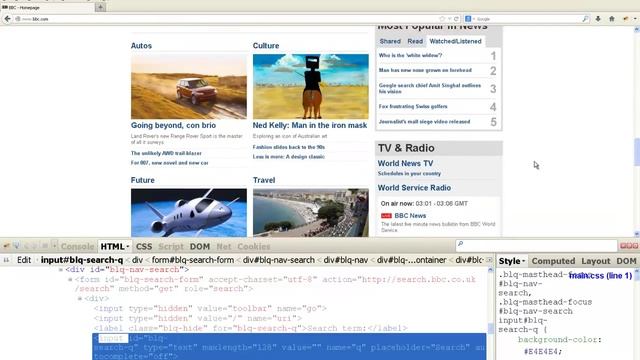
Task: Click the magnifier inside Firebug search box
Action: (x=461, y=244)
